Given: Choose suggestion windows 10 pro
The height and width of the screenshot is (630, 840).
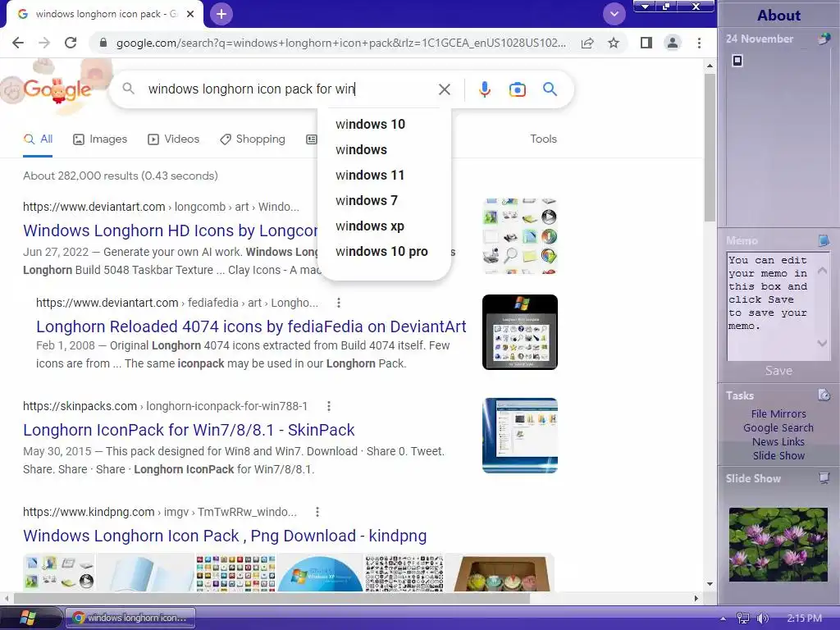Looking at the screenshot, I should pyautogui.click(x=381, y=251).
